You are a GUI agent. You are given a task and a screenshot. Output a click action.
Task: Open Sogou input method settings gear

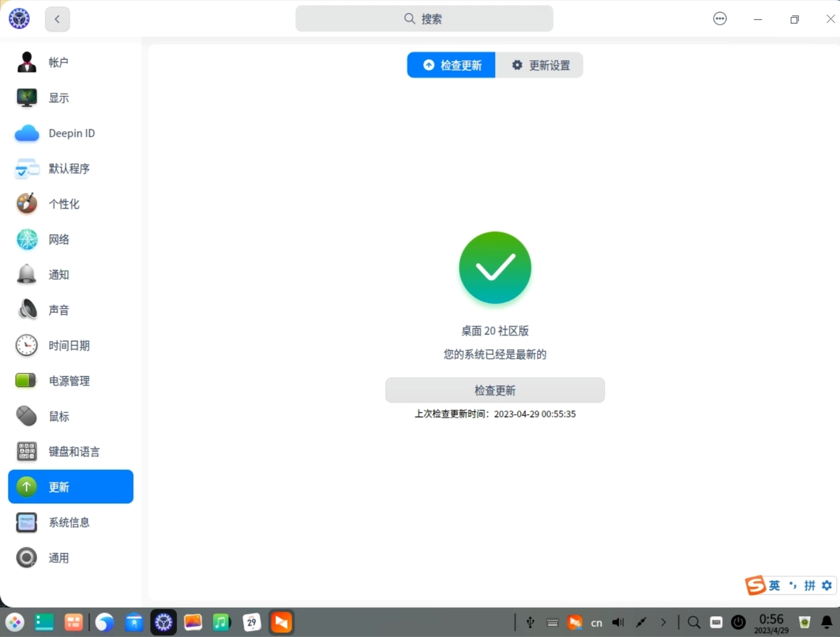(827, 586)
